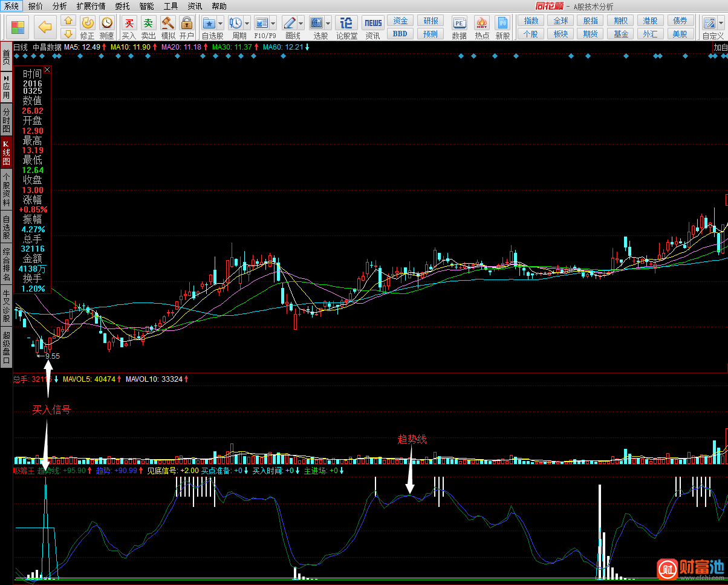Image resolution: width=728 pixels, height=585 pixels.
Task: Open the 系统 menu
Action: 11,6
